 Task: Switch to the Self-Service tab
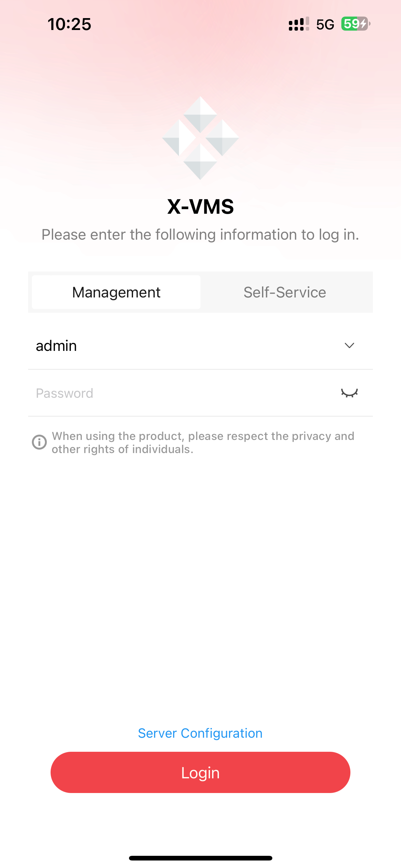(x=285, y=292)
